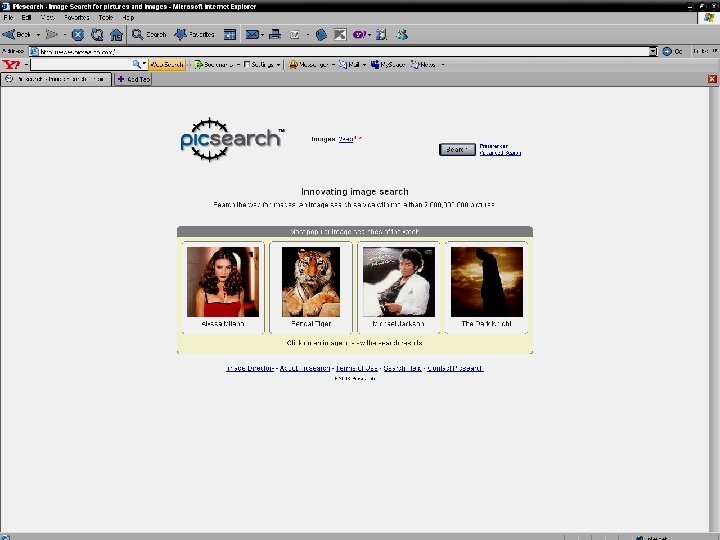720x540 pixels.
Task: Open the Preferences link
Action: 494,146
